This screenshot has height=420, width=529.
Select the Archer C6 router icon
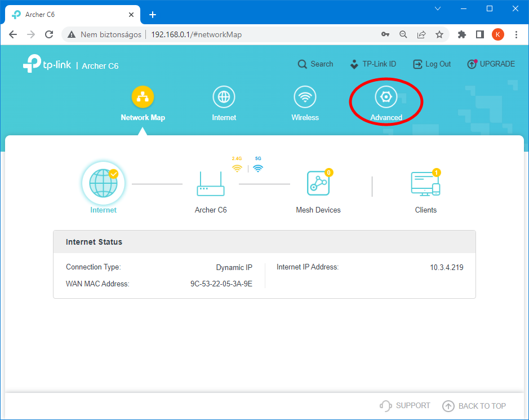(211, 184)
